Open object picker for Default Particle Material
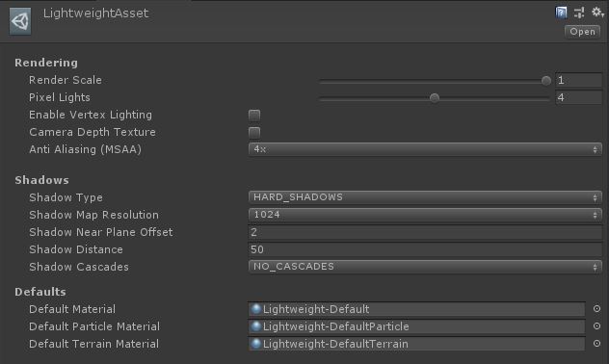This screenshot has width=609, height=364. (597, 326)
